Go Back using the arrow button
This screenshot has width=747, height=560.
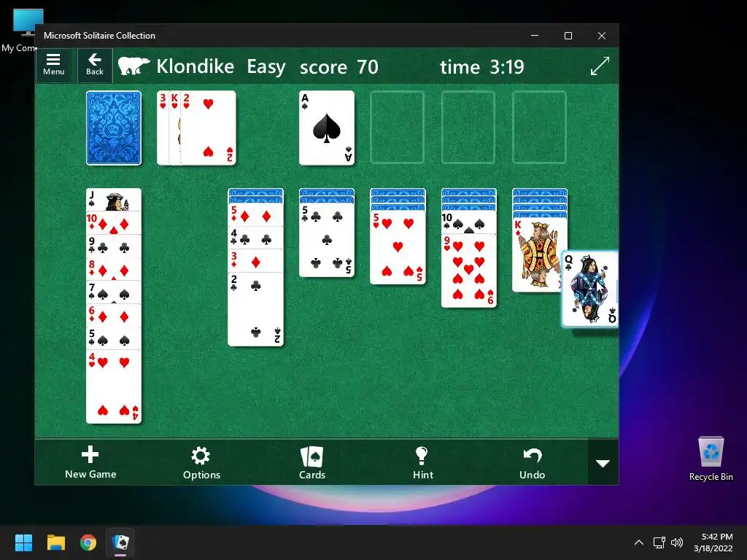(94, 65)
